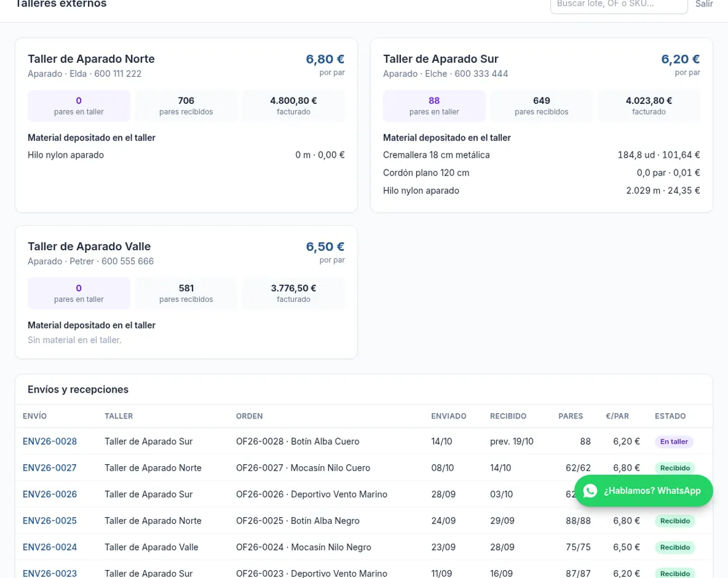Click the WhatsApp logo icon
Screen dimensions: 728x578
590,491
